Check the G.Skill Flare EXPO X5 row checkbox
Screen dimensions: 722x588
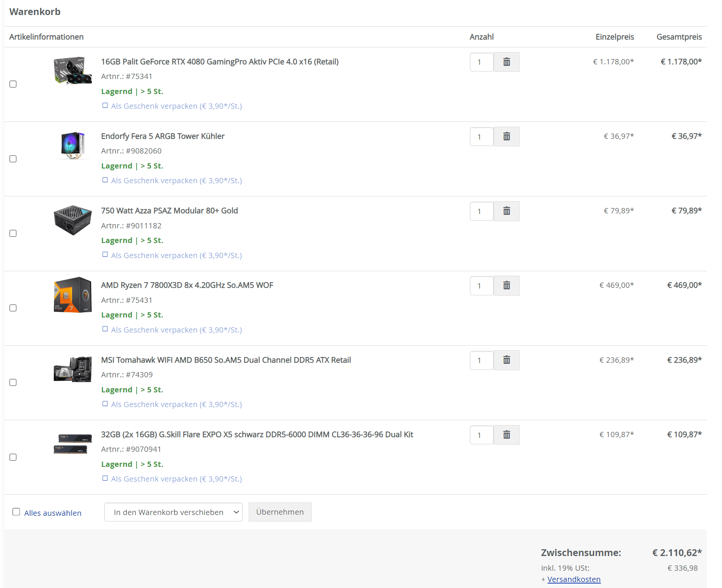pyautogui.click(x=13, y=457)
